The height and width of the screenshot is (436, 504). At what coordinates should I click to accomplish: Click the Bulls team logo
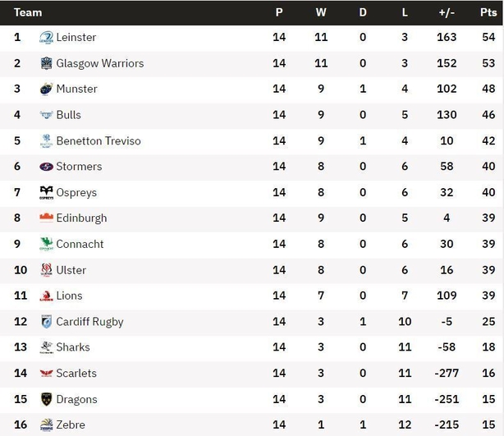click(46, 115)
